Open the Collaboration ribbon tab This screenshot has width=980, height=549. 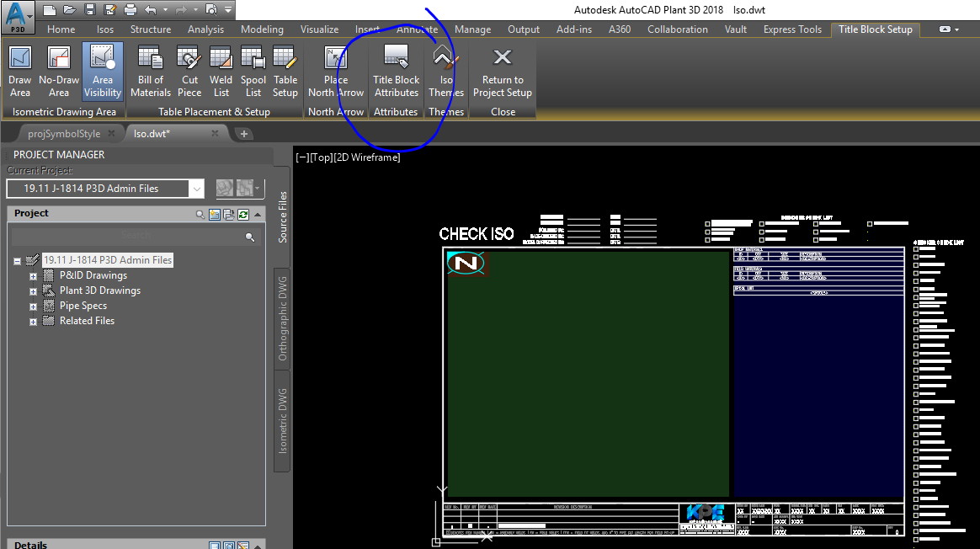(678, 29)
